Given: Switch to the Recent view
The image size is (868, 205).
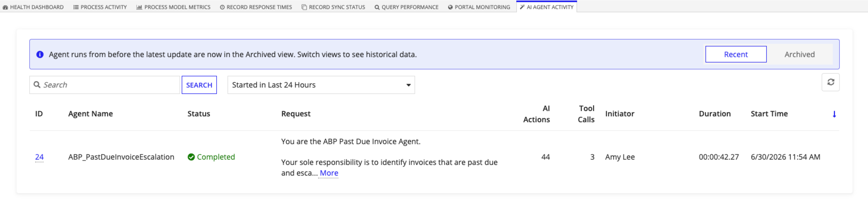Looking at the screenshot, I should pos(736,54).
